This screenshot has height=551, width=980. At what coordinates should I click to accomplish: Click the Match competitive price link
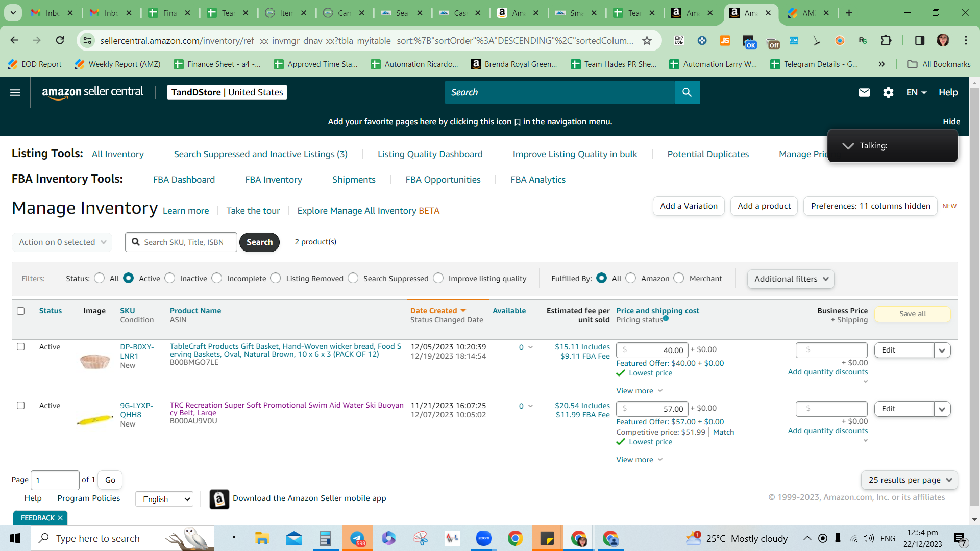[723, 432]
